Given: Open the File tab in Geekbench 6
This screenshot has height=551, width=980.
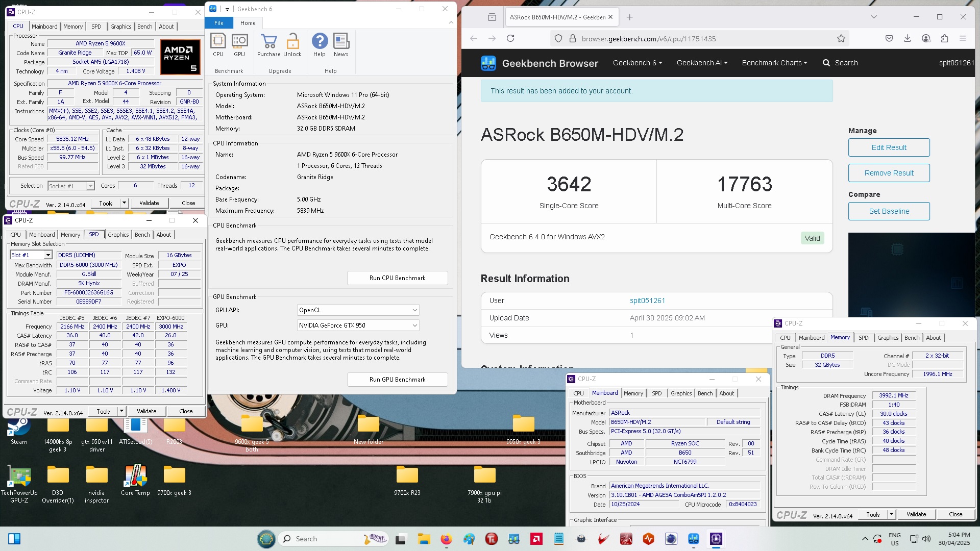Looking at the screenshot, I should (219, 23).
